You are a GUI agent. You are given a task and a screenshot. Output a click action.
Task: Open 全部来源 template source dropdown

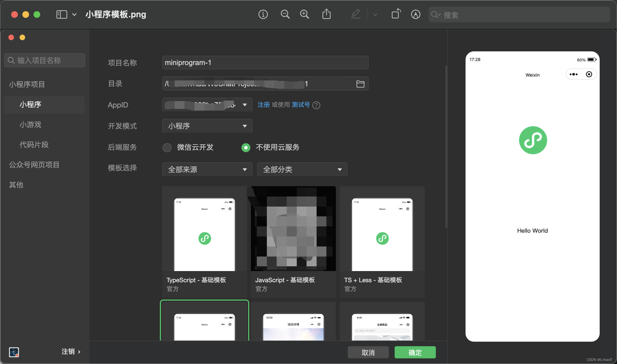(207, 169)
